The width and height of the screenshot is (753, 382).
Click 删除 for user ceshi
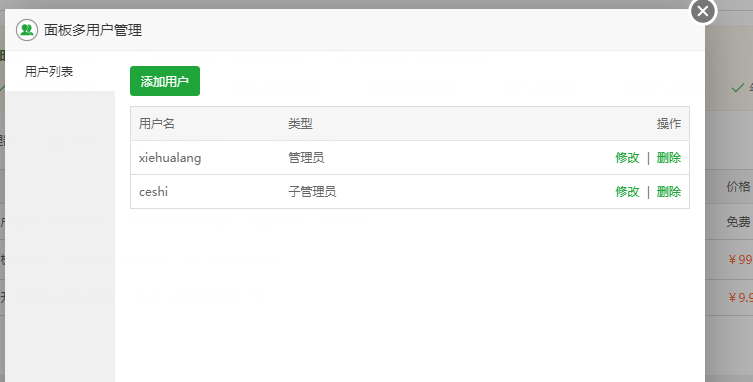click(668, 192)
